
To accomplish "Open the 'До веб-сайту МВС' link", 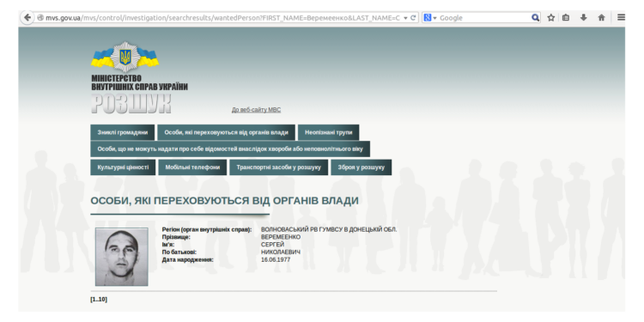I will (x=256, y=110).
